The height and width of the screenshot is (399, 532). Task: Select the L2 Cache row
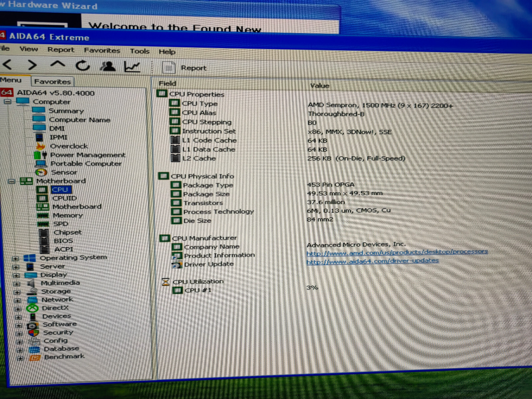[288, 158]
